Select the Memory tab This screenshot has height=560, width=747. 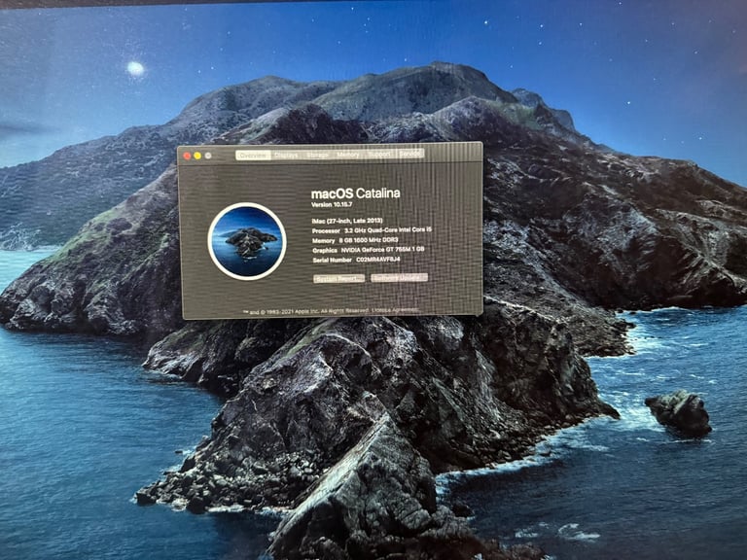point(348,155)
